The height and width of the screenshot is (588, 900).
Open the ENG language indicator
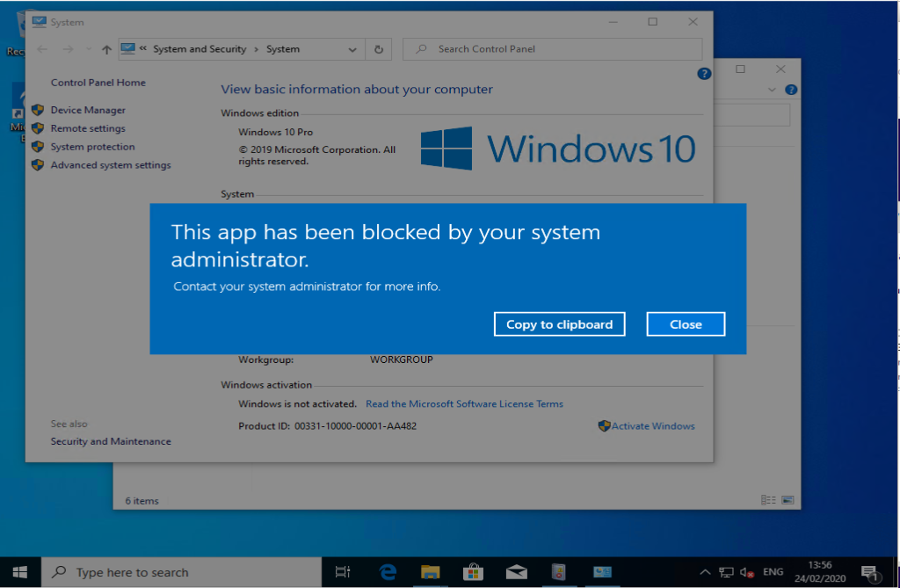pyautogui.click(x=773, y=572)
